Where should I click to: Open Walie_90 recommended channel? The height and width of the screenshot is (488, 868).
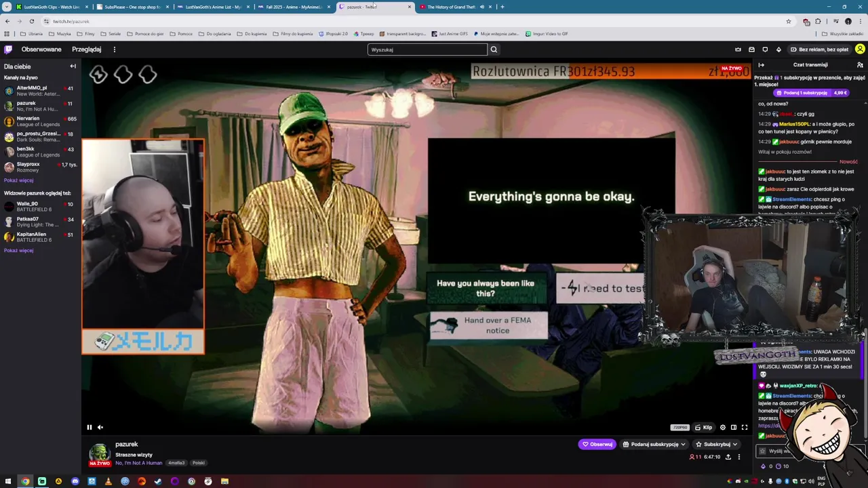[x=39, y=207]
